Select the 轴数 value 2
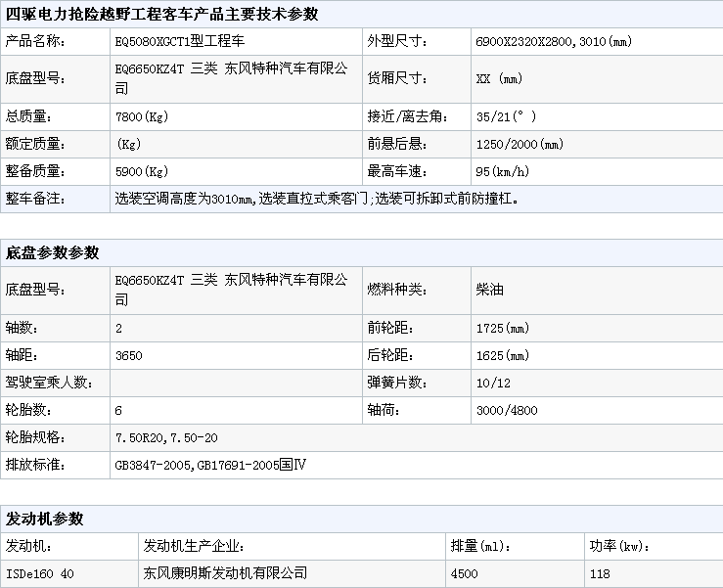Image resolution: width=723 pixels, height=588 pixels. tap(119, 329)
